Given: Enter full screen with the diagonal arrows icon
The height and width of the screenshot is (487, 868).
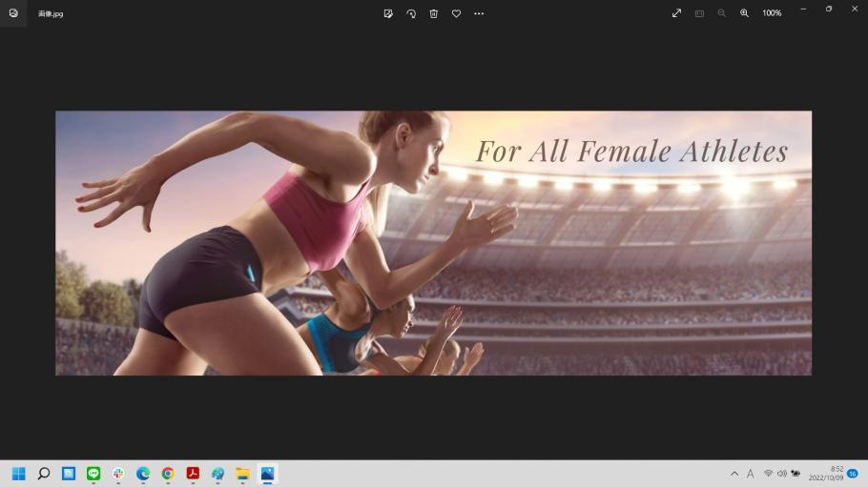Looking at the screenshot, I should pyautogui.click(x=676, y=13).
